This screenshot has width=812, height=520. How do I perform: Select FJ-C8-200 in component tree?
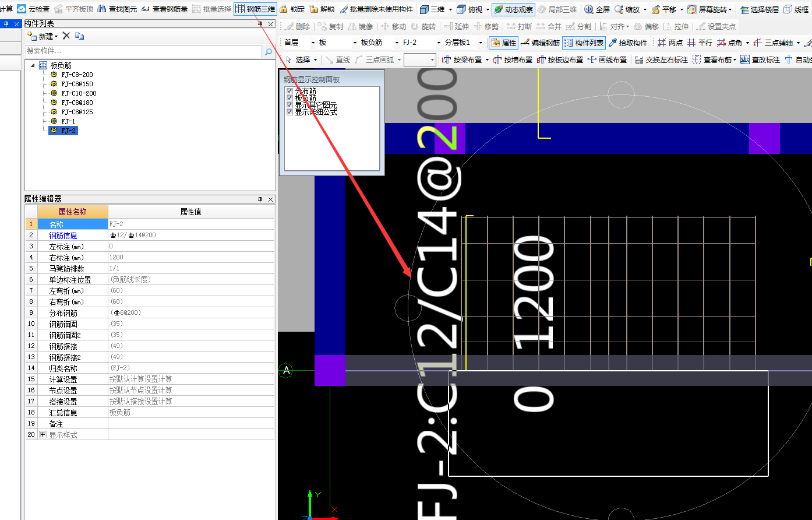[x=77, y=75]
